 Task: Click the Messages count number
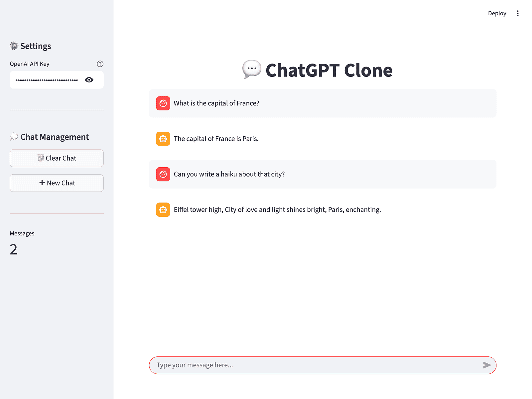click(14, 249)
